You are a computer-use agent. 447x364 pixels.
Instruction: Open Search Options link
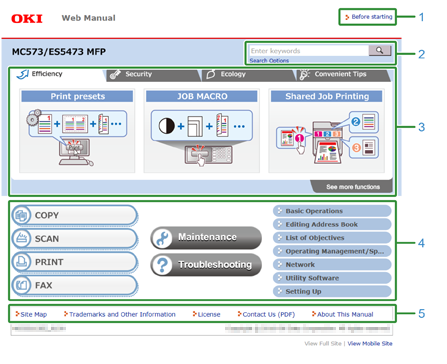pos(269,60)
